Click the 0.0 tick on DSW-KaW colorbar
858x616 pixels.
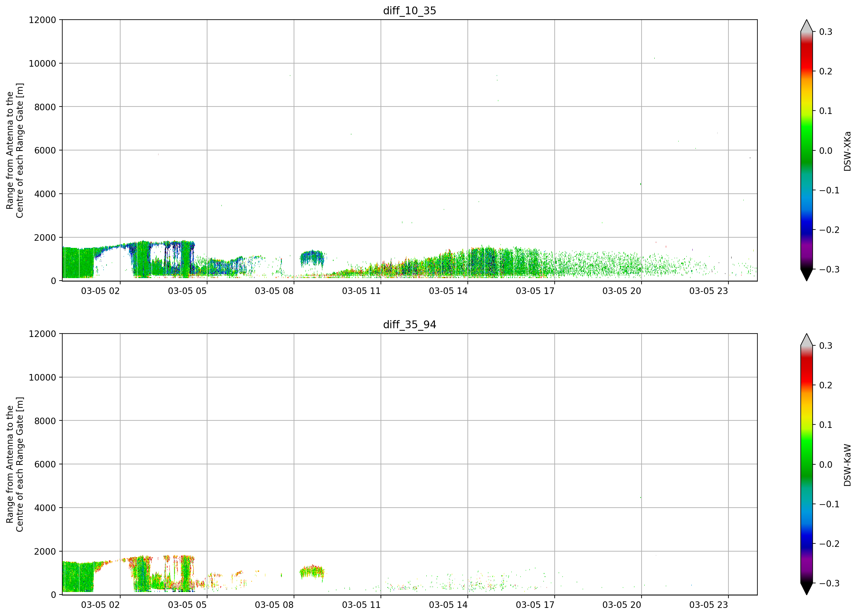(826, 465)
